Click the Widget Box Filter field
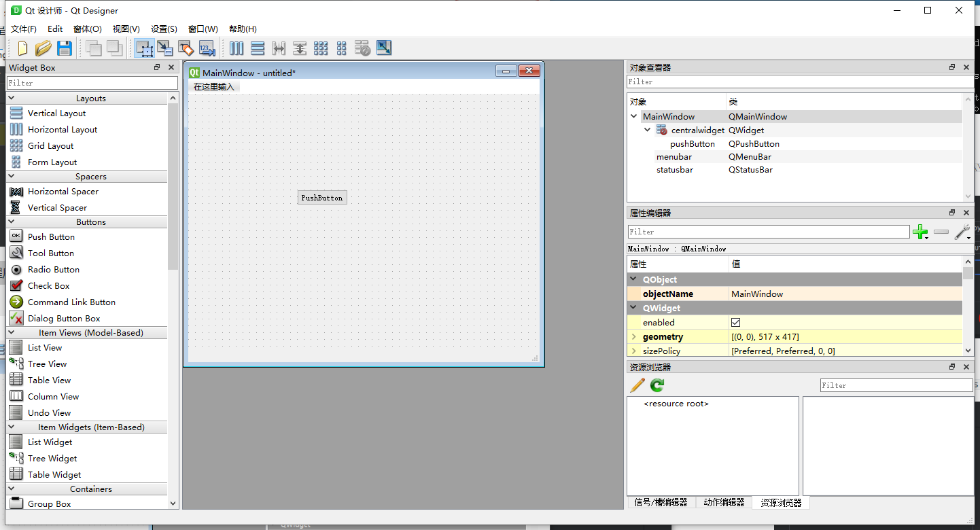Viewport: 980px width, 530px height. click(92, 83)
